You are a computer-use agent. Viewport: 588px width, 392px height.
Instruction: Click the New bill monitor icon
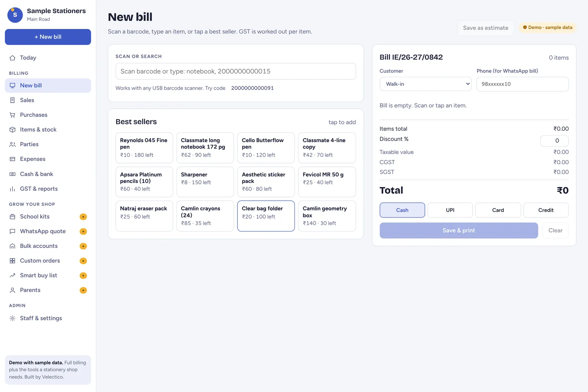pyautogui.click(x=12, y=86)
